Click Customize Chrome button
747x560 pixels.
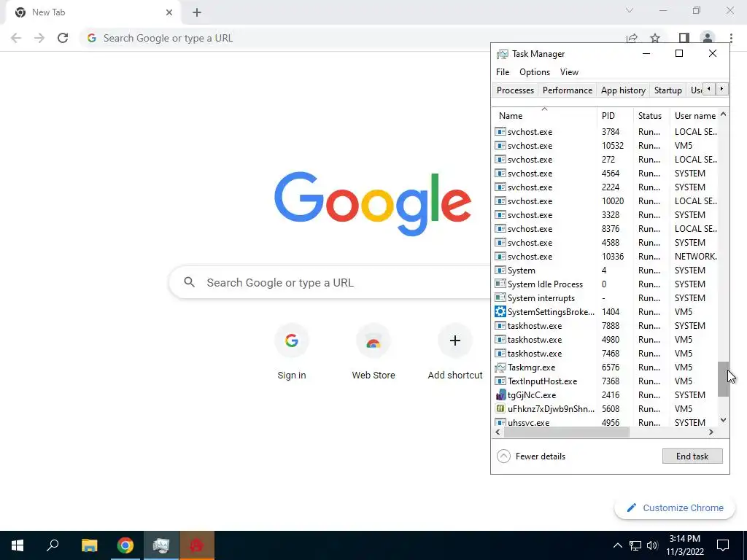click(x=676, y=508)
